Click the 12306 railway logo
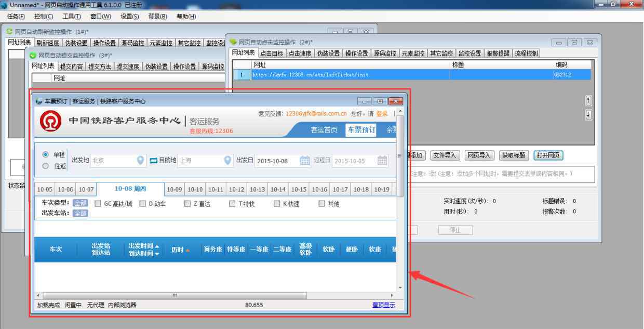 point(51,122)
